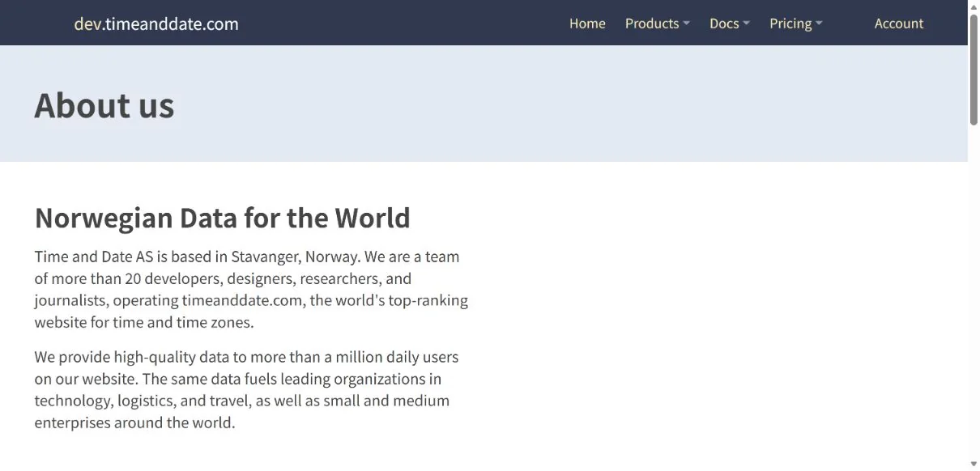Screen dimensions: 980x471
Task: Click the scrollbar up arrow
Action: [974, 6]
